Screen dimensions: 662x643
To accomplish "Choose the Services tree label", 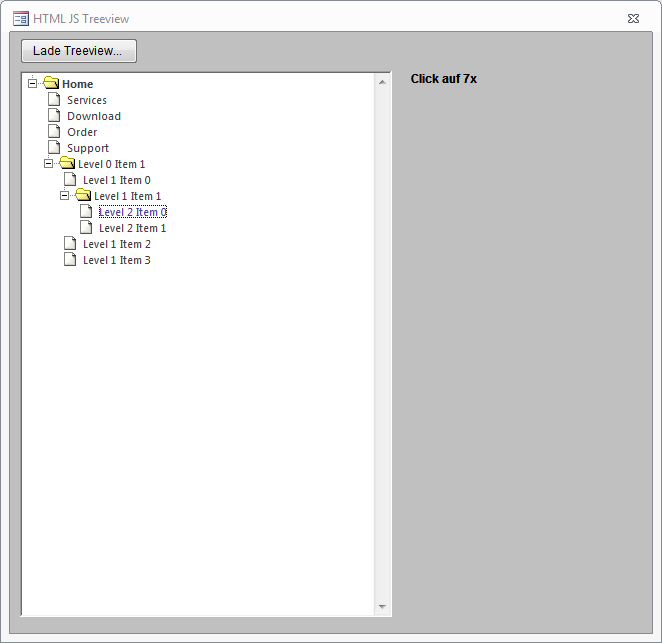I will [x=87, y=100].
